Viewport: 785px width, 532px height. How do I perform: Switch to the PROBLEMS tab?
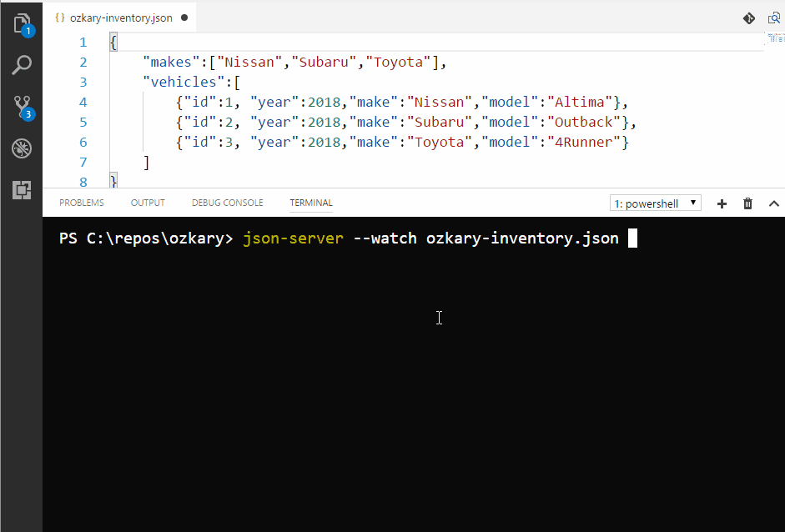81,202
